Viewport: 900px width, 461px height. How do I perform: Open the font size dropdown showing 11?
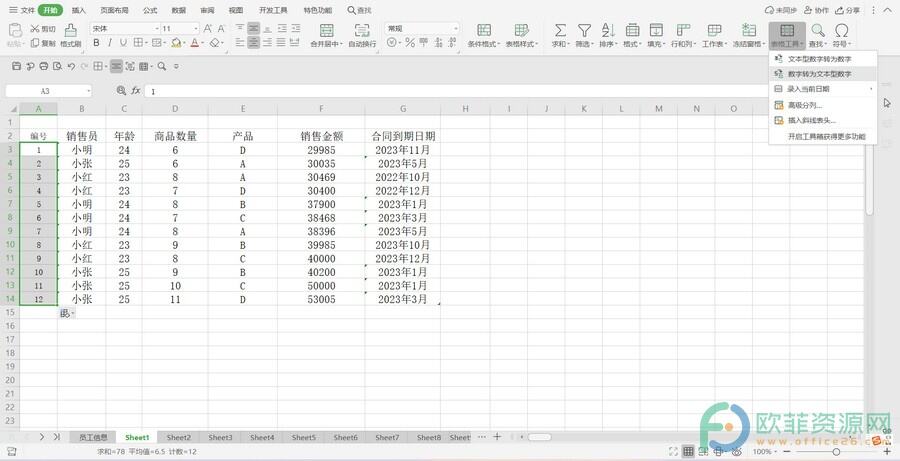point(196,29)
